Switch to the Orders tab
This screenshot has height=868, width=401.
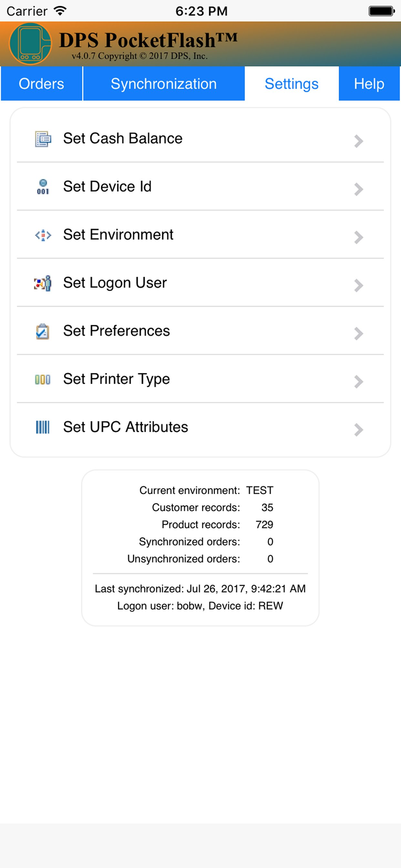point(41,84)
